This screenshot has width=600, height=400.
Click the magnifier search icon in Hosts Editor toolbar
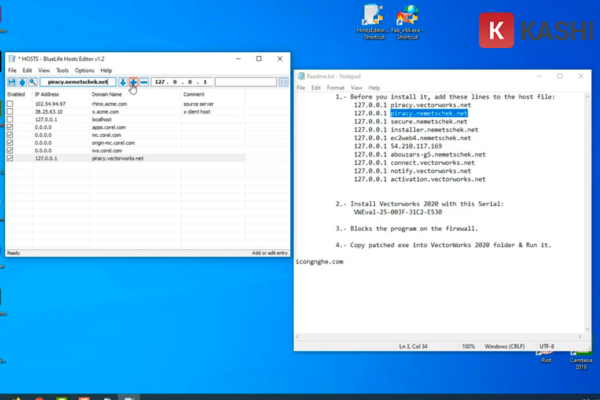(33, 82)
